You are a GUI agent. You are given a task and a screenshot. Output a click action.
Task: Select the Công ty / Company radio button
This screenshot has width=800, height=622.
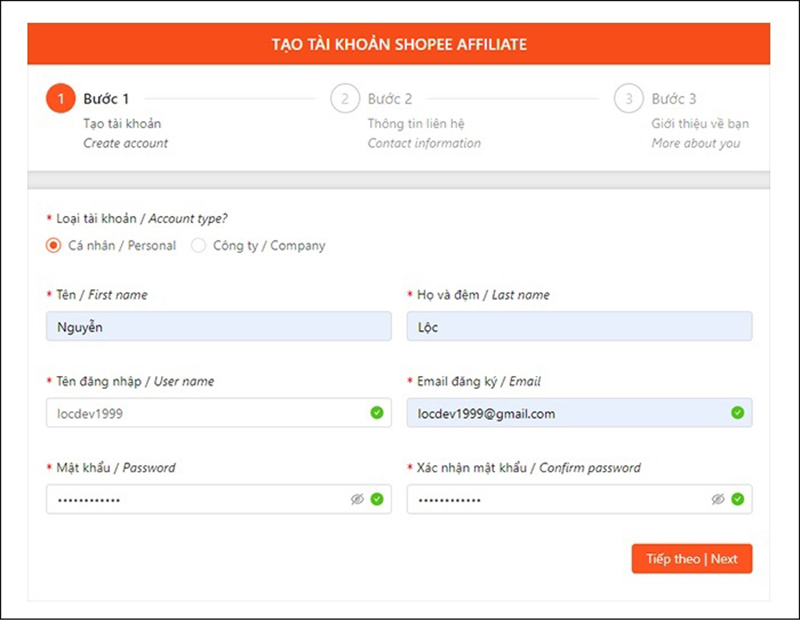198,245
